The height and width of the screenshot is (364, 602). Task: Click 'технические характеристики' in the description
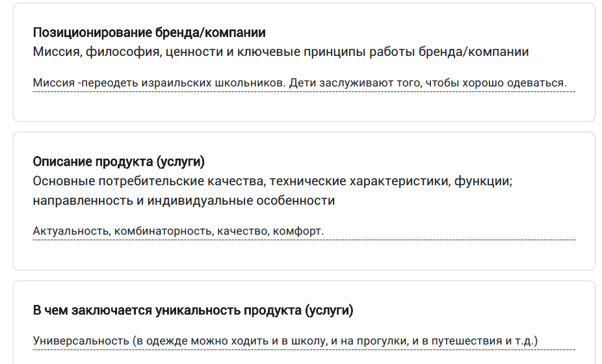360,181
